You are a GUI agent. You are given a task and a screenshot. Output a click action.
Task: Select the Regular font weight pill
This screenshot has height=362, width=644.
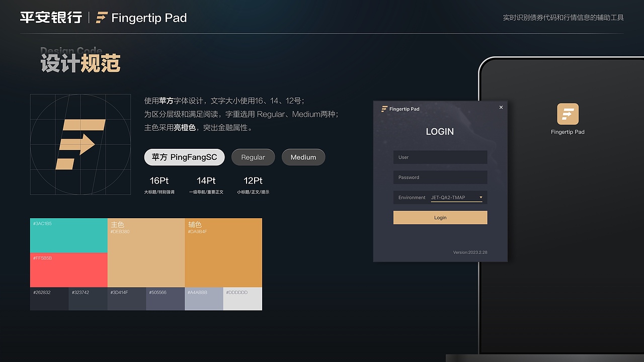pos(253,157)
